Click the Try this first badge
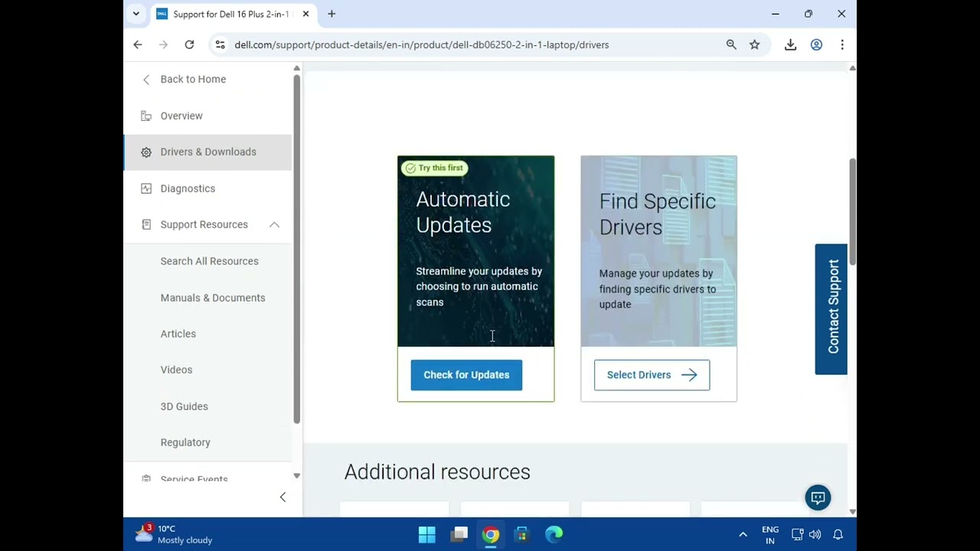Image resolution: width=980 pixels, height=551 pixels. click(434, 168)
